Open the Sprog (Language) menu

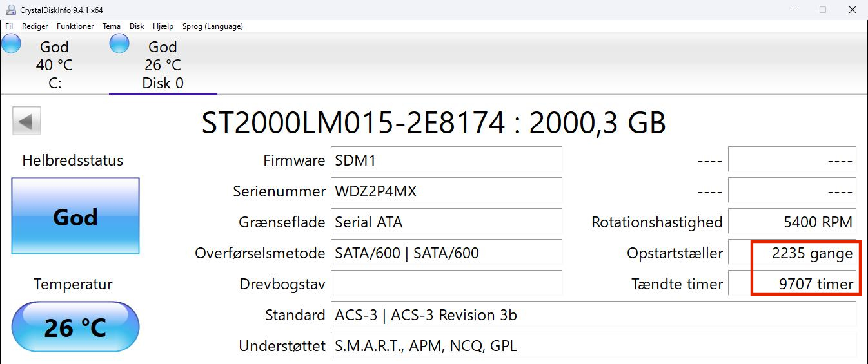(212, 26)
